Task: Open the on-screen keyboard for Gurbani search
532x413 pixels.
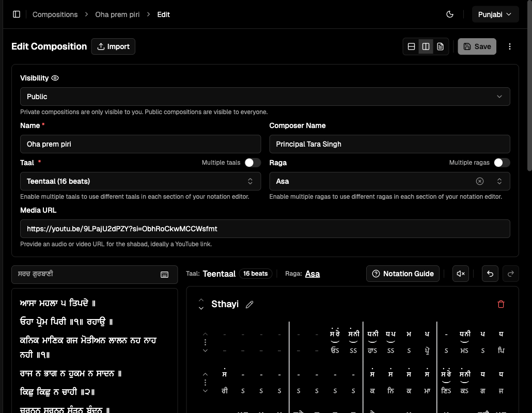Action: 165,275
